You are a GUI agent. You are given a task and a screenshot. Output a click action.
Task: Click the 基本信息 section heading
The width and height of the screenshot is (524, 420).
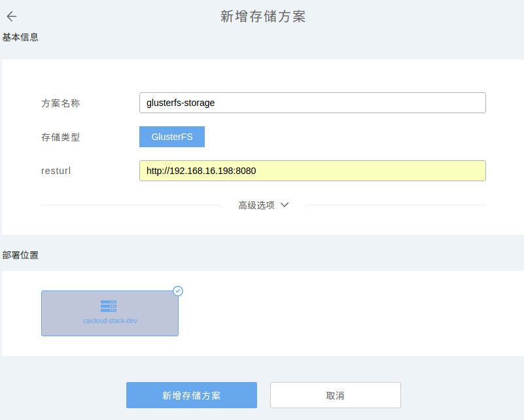pos(20,37)
